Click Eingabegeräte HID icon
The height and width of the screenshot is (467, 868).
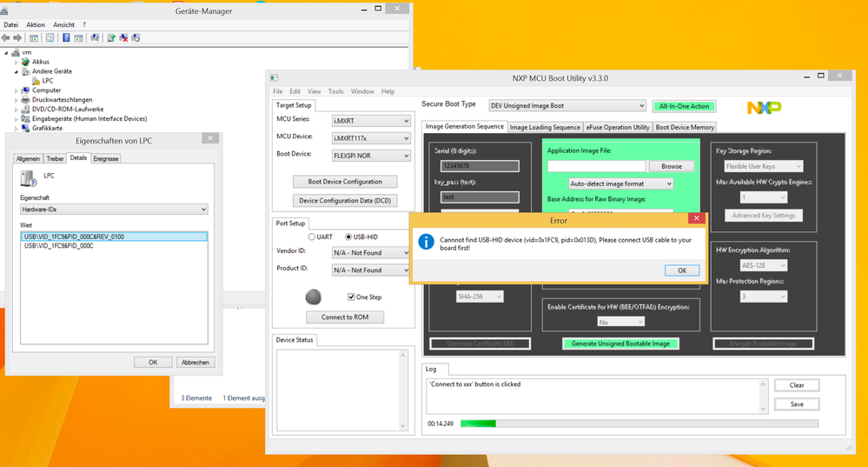25,118
